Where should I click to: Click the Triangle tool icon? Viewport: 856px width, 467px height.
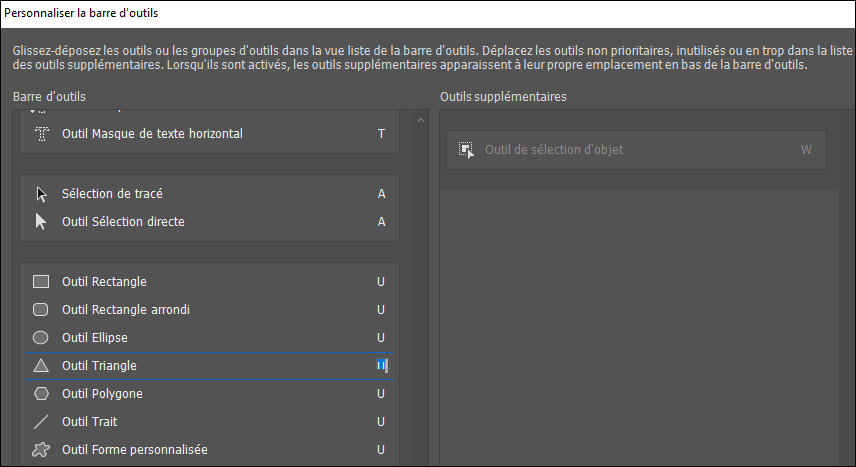(41, 366)
